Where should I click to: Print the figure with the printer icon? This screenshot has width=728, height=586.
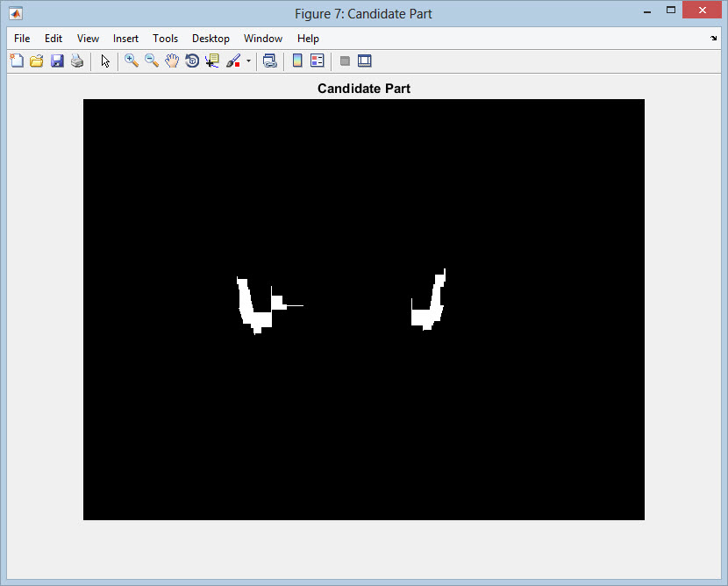[77, 61]
